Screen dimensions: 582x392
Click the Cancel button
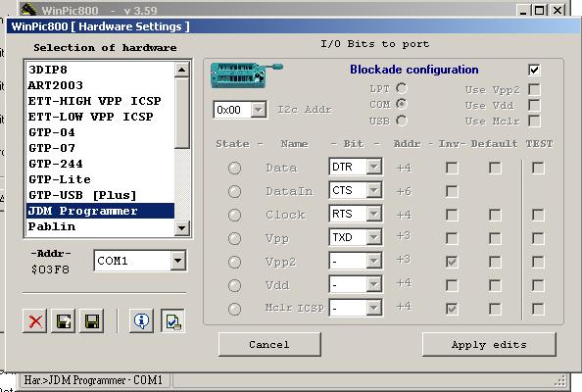point(269,344)
